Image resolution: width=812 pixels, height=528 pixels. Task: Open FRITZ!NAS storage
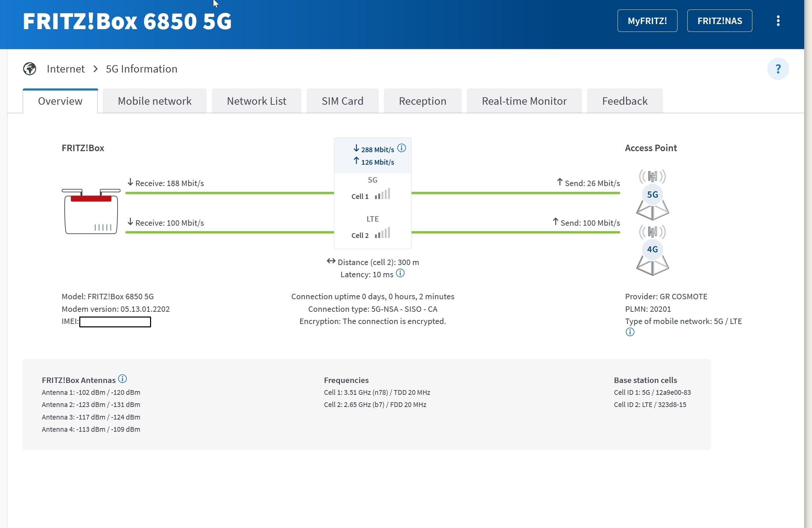(x=720, y=21)
